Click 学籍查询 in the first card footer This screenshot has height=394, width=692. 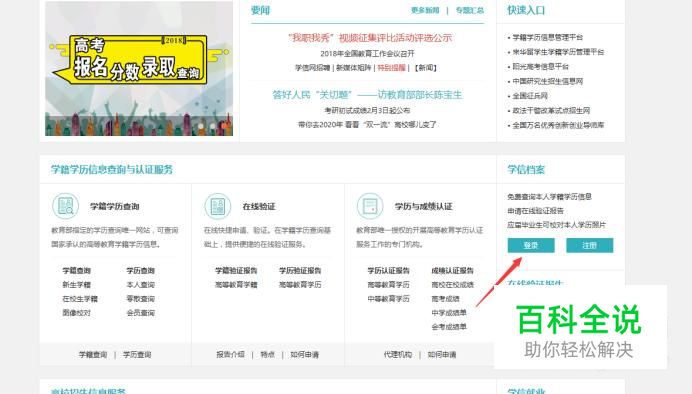[93, 354]
